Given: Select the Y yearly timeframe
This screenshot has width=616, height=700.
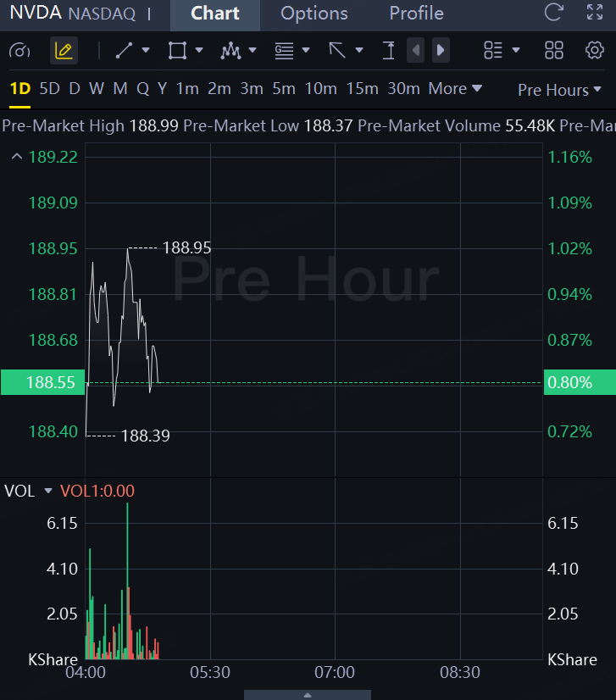Looking at the screenshot, I should point(162,89).
